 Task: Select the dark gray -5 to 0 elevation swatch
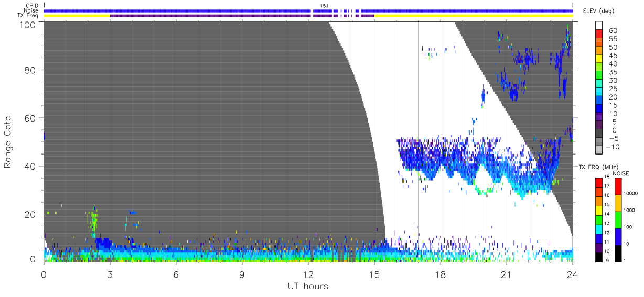599,134
